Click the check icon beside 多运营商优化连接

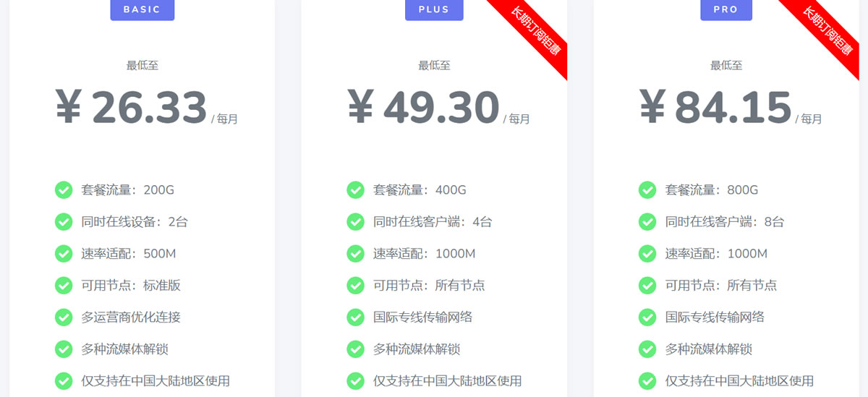click(64, 317)
